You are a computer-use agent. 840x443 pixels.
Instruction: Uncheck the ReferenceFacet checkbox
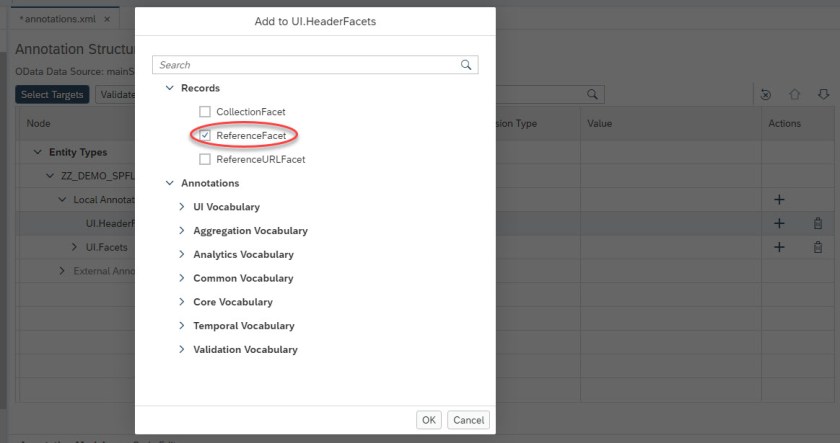pos(205,135)
